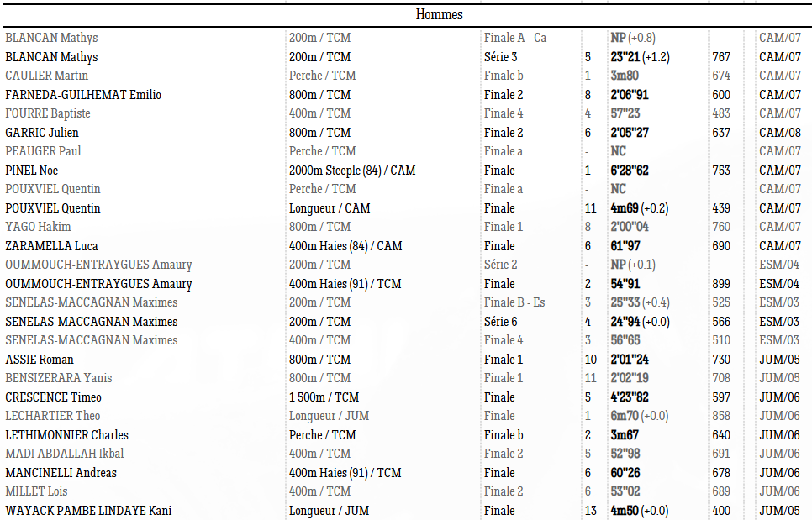
Task: Select MANCINELLI Andreas name
Action: click(61, 472)
